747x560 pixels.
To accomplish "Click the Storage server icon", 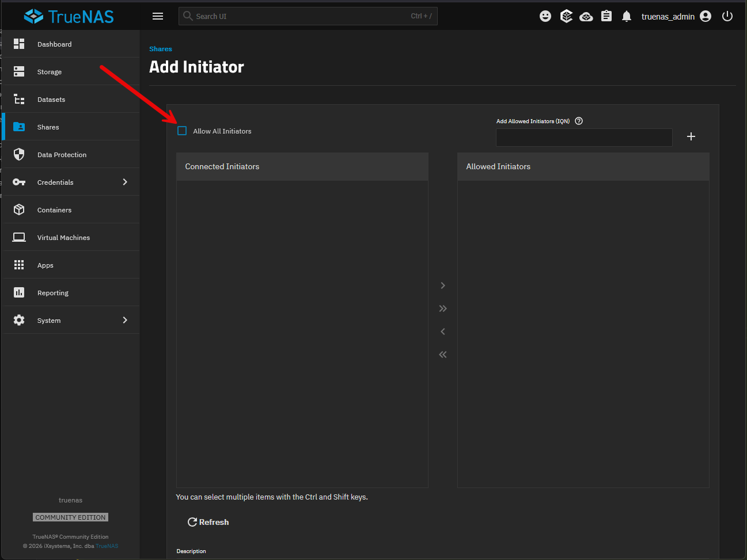I will (x=19, y=71).
